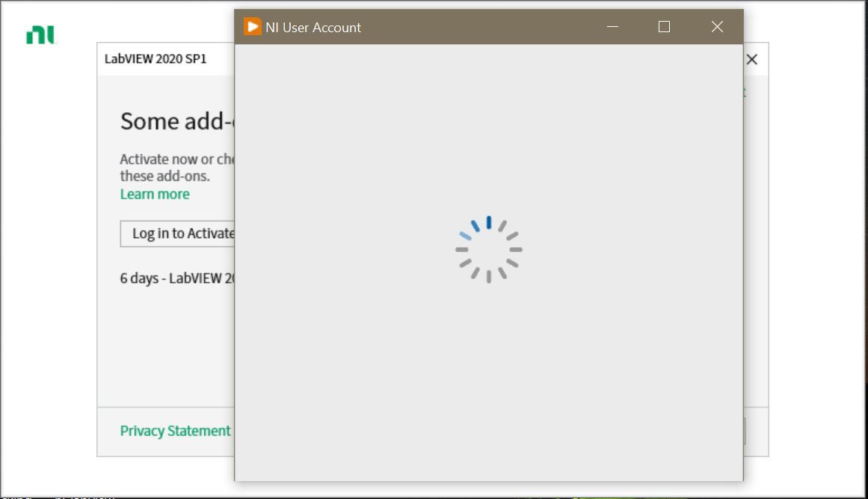Image resolution: width=868 pixels, height=499 pixels.
Task: Click the NI play icon in the title bar
Action: pos(253,26)
